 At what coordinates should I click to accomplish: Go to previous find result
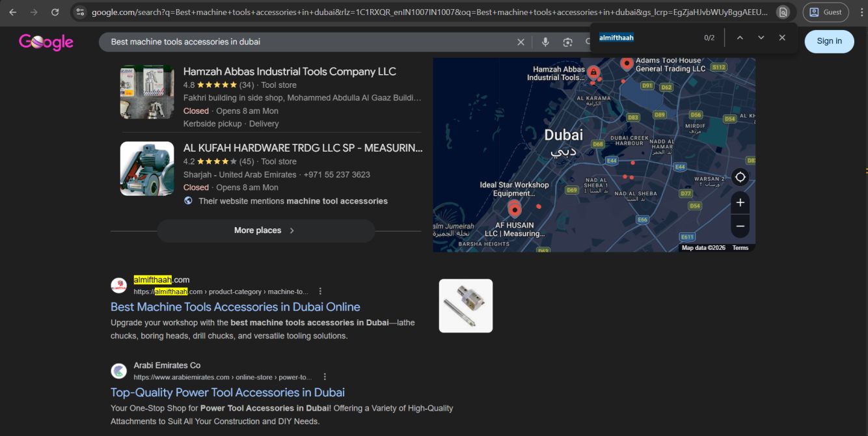tap(740, 38)
